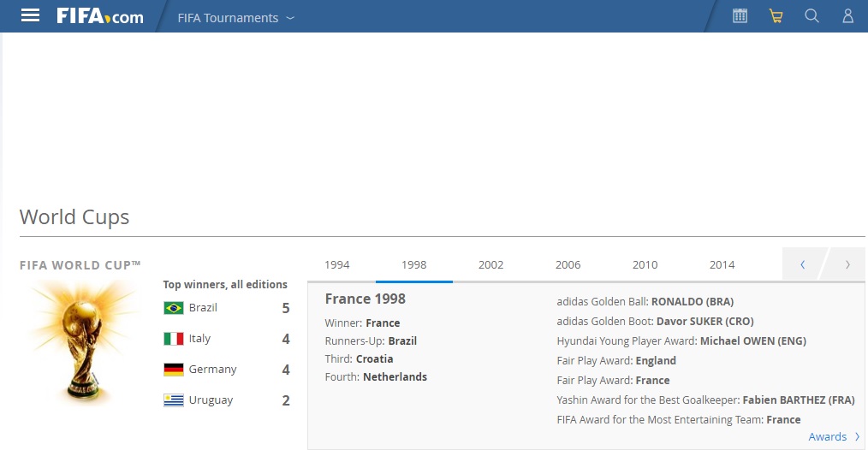
Task: Click the Italy team name
Action: 199,338
